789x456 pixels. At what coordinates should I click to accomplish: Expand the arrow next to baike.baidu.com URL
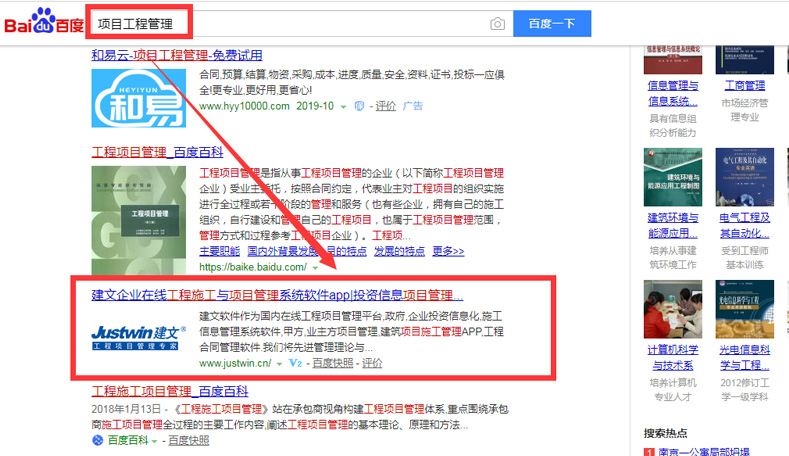point(315,268)
